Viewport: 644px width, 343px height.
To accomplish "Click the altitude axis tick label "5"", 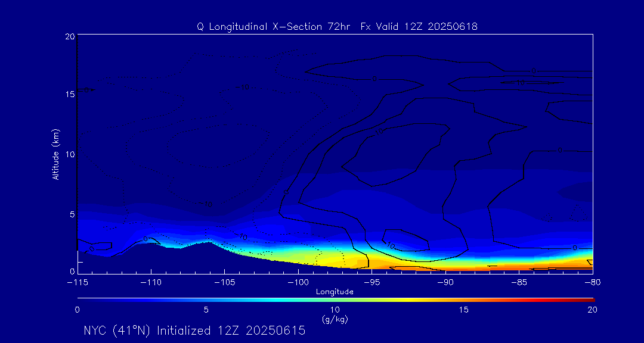I will pos(72,214).
